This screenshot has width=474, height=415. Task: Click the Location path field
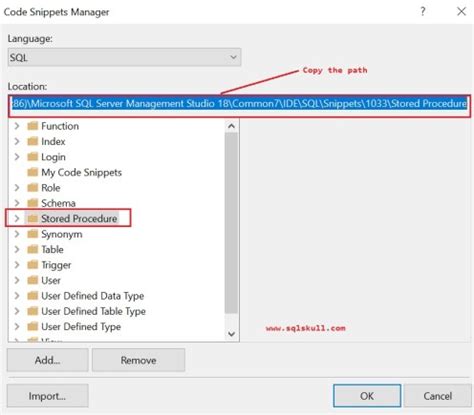pos(240,104)
